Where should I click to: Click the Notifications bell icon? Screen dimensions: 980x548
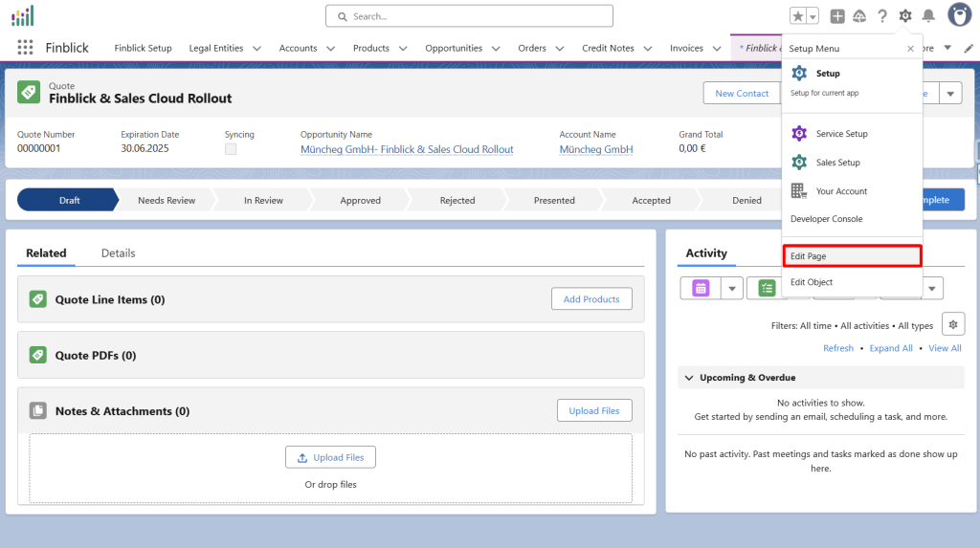(928, 16)
